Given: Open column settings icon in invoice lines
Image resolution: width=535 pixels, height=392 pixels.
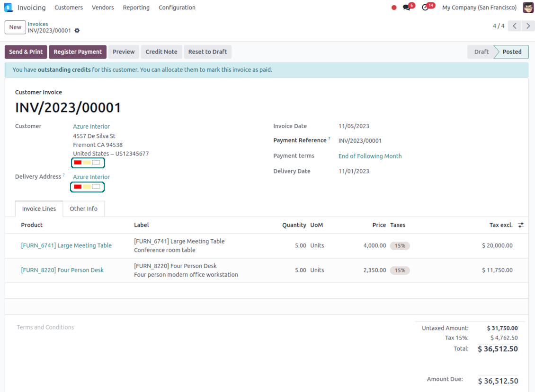Looking at the screenshot, I should [521, 225].
